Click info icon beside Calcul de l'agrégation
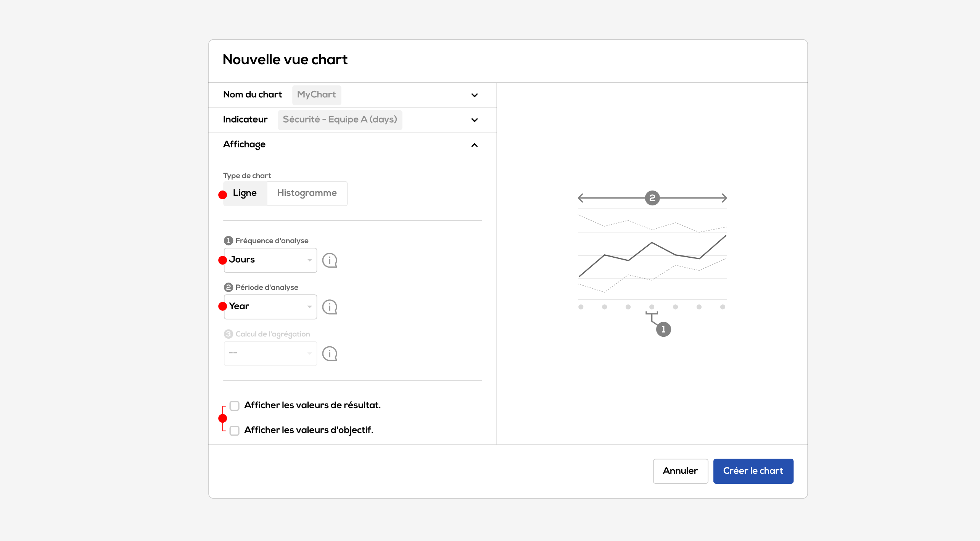 [330, 354]
